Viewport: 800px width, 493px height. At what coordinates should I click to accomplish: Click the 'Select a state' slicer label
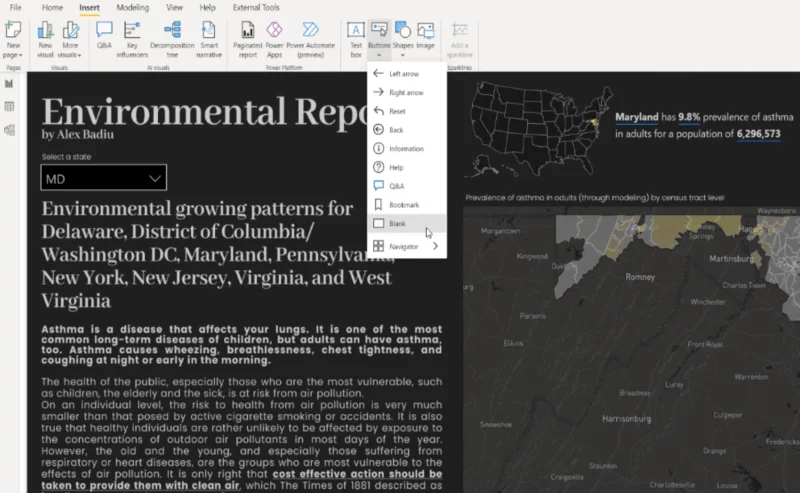(66, 157)
